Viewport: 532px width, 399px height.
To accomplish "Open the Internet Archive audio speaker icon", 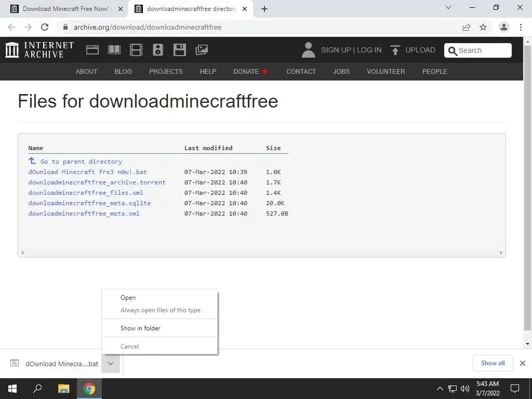I will click(x=158, y=50).
